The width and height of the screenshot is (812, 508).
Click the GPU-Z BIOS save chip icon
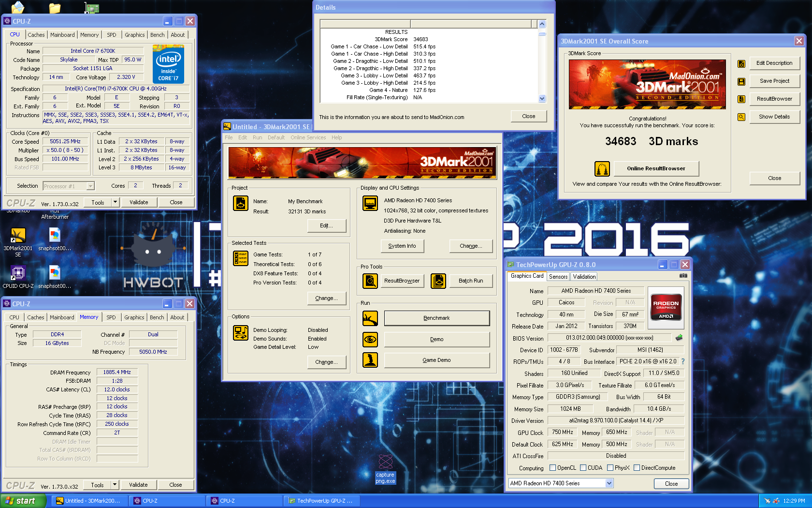679,338
